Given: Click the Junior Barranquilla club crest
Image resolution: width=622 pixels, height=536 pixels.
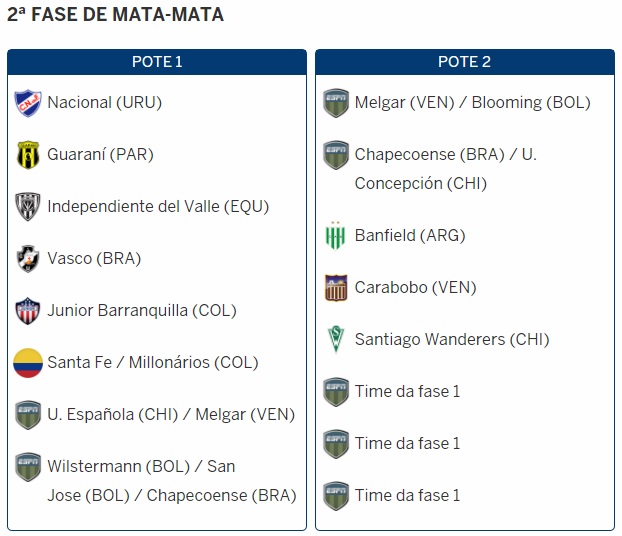Looking at the screenshot, I should [x=28, y=311].
